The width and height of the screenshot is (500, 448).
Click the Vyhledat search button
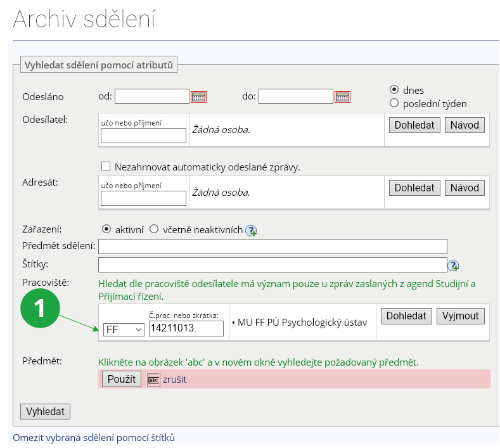[x=46, y=411]
